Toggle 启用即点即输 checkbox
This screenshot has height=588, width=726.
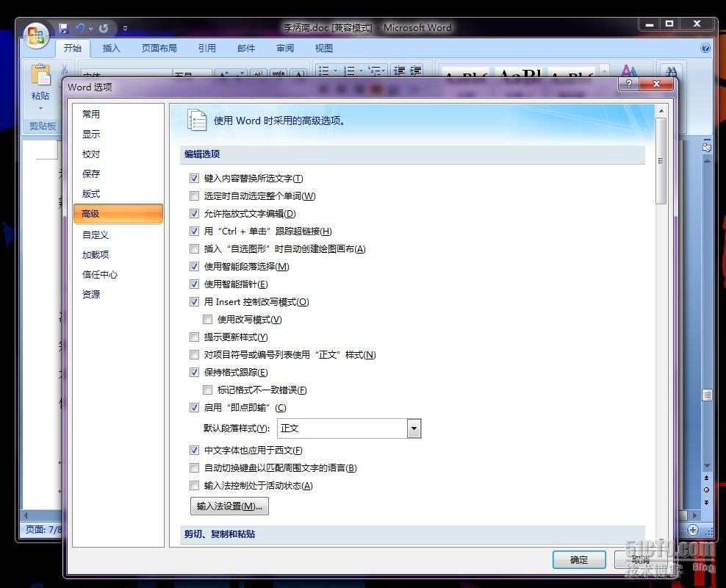pyautogui.click(x=195, y=407)
